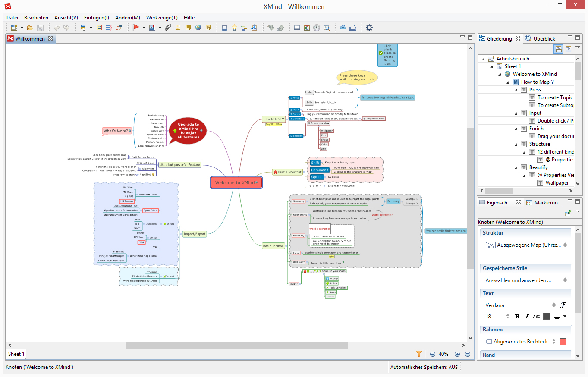Screen dimensions: 588x377
Task: Click the red flag marker icon
Action: (136, 28)
